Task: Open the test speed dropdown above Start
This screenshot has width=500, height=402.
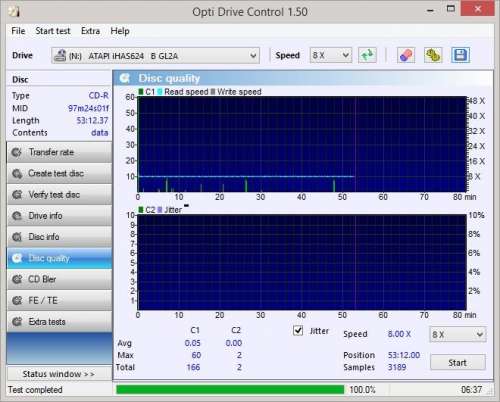Action: 458,334
